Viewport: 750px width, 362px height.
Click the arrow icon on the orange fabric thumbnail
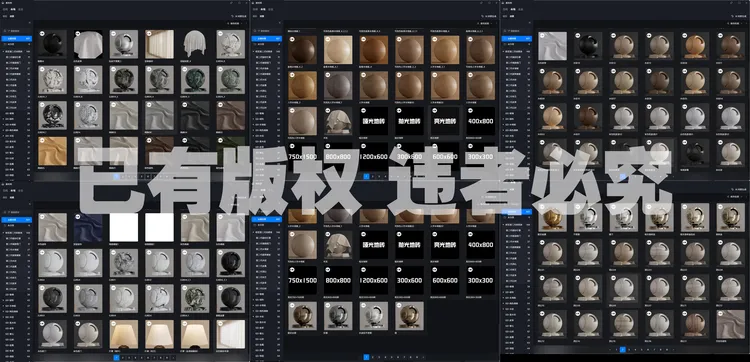coord(42,140)
